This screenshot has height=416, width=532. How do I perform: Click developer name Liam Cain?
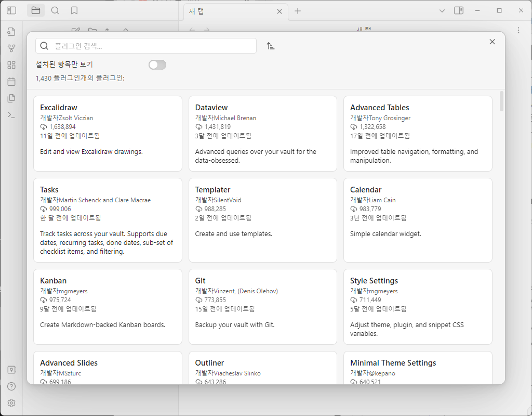coord(382,200)
